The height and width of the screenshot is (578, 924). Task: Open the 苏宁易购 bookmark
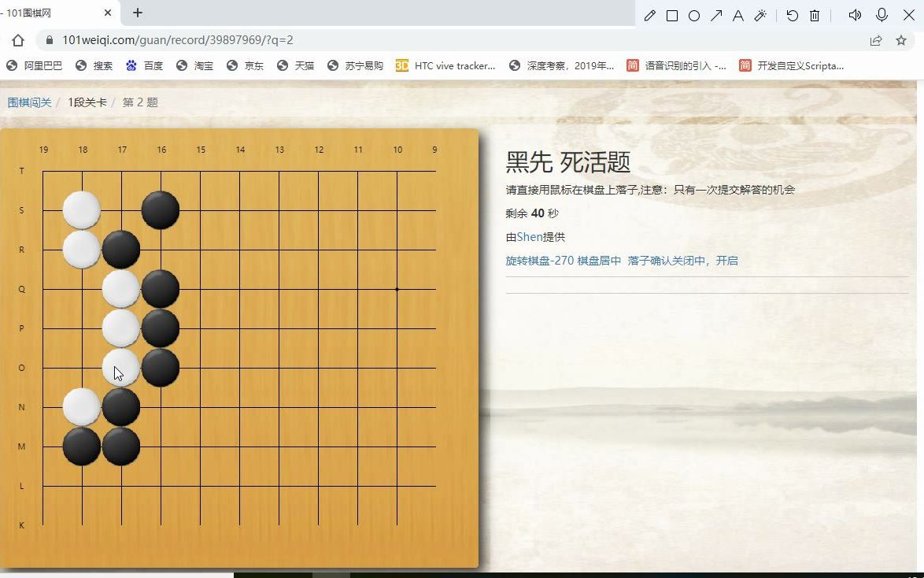[355, 65]
